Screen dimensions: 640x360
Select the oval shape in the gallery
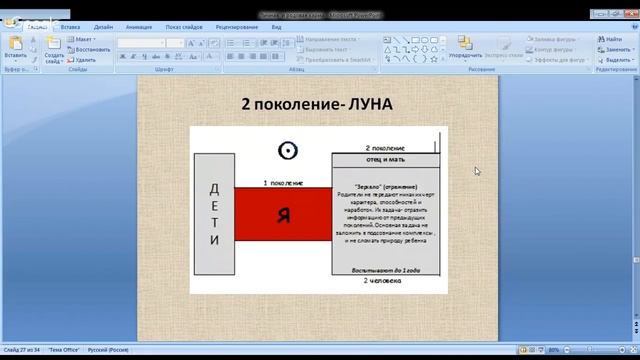[x=425, y=40]
